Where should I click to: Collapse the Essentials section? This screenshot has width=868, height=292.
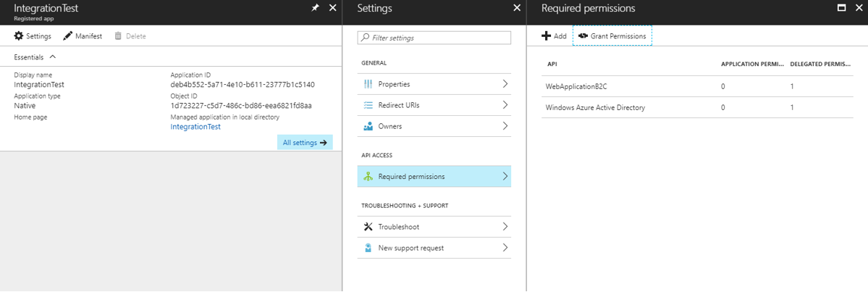coord(52,57)
